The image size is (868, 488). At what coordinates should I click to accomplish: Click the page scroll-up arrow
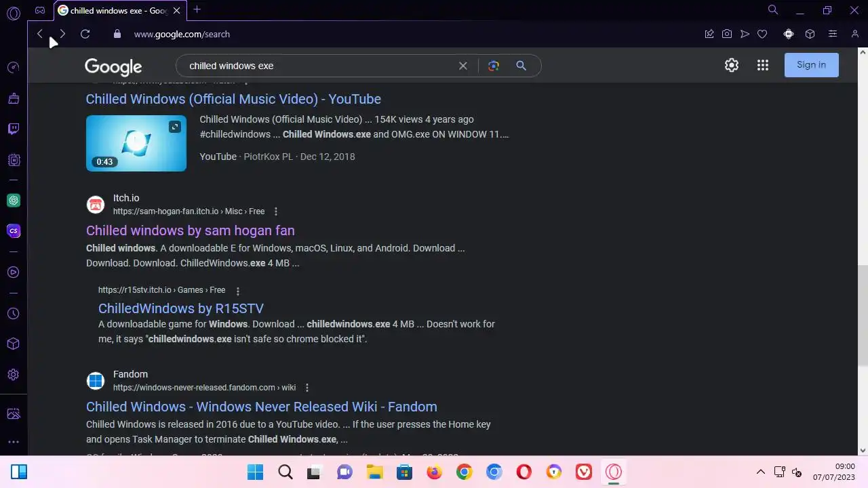pos(863,52)
